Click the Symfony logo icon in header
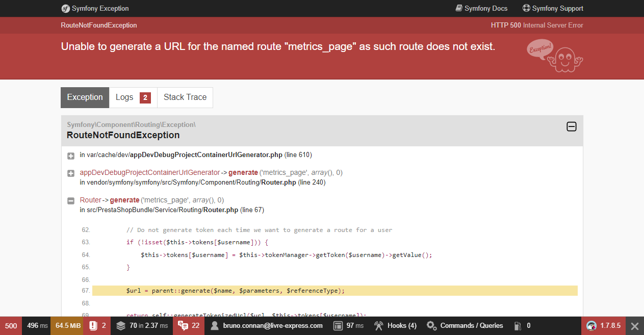Image resolution: width=644 pixels, height=335 pixels. [x=65, y=9]
